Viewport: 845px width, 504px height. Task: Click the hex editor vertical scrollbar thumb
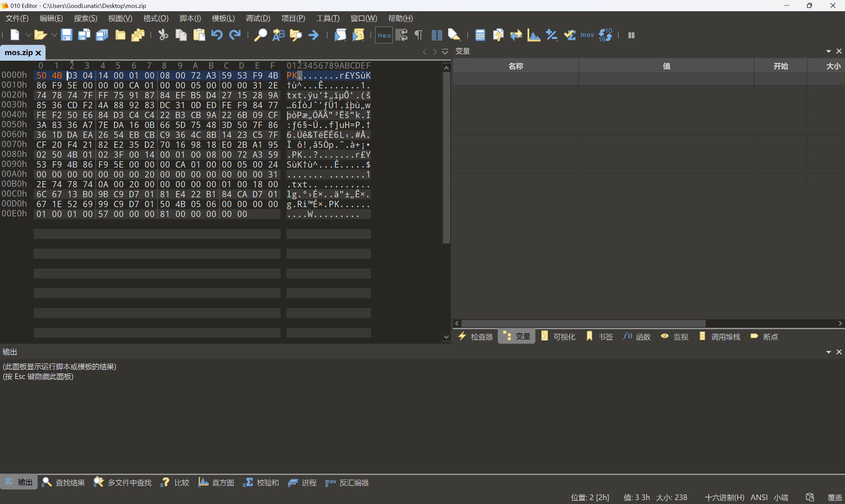[447, 158]
